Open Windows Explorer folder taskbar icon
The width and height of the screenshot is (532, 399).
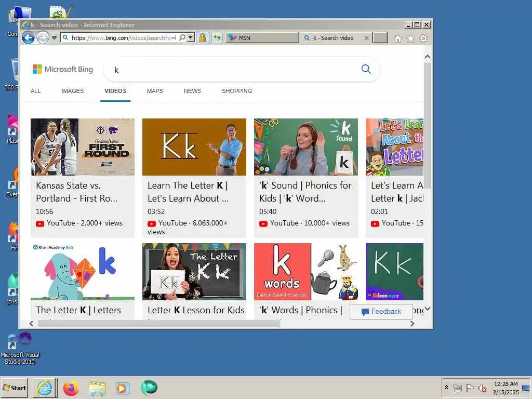point(97,388)
